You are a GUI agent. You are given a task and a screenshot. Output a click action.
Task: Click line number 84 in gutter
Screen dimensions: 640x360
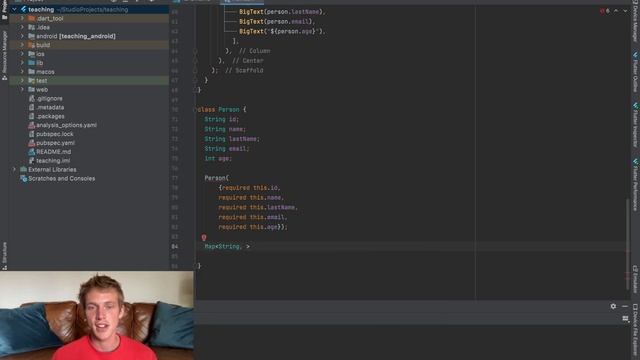point(175,247)
